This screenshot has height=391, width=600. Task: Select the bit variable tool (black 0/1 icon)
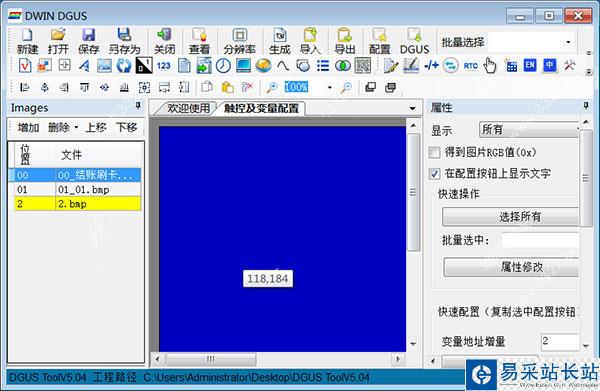coord(144,66)
